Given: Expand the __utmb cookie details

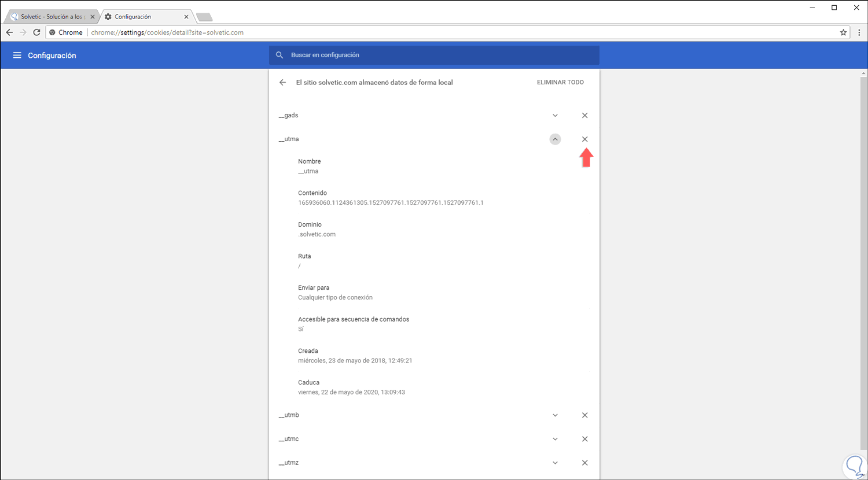Looking at the screenshot, I should click(x=555, y=415).
